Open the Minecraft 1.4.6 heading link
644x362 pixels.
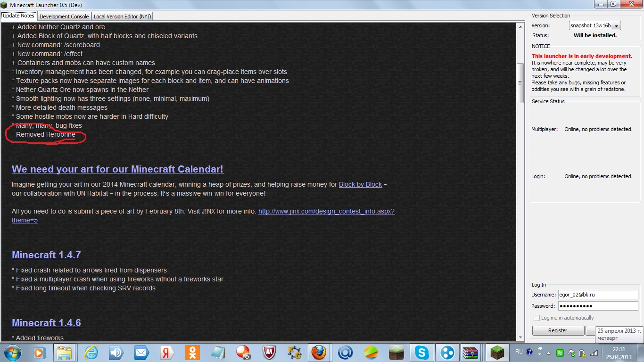click(46, 323)
